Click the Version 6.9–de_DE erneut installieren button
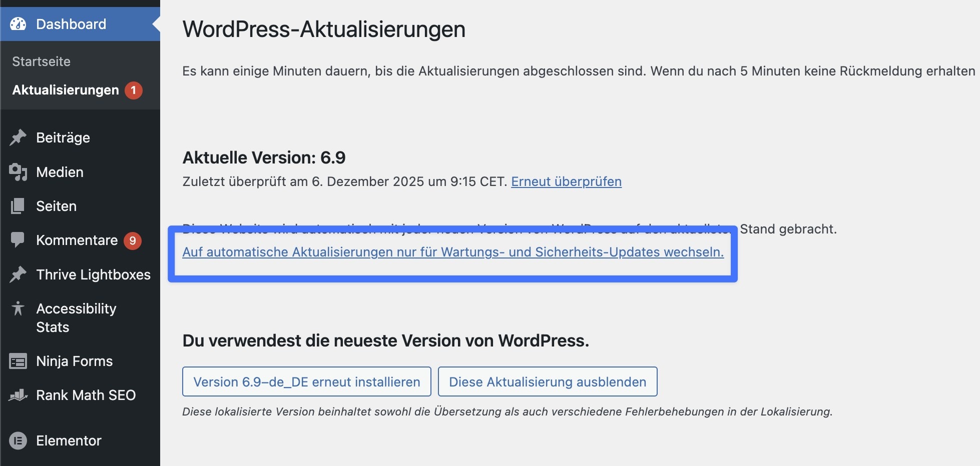Image resolution: width=980 pixels, height=466 pixels. pos(307,381)
